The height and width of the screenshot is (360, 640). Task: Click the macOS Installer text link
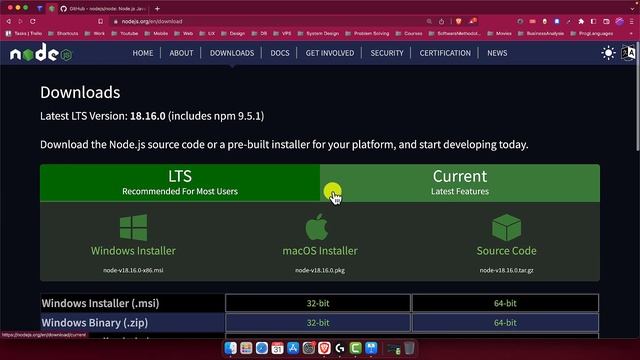pos(320,251)
